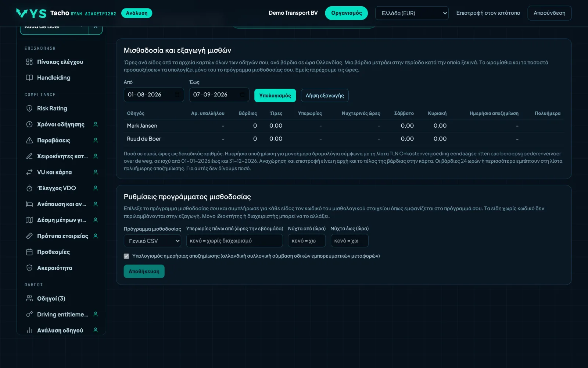588x368 pixels.
Task: Click the Mark Jansen table row name
Action: 142,126
